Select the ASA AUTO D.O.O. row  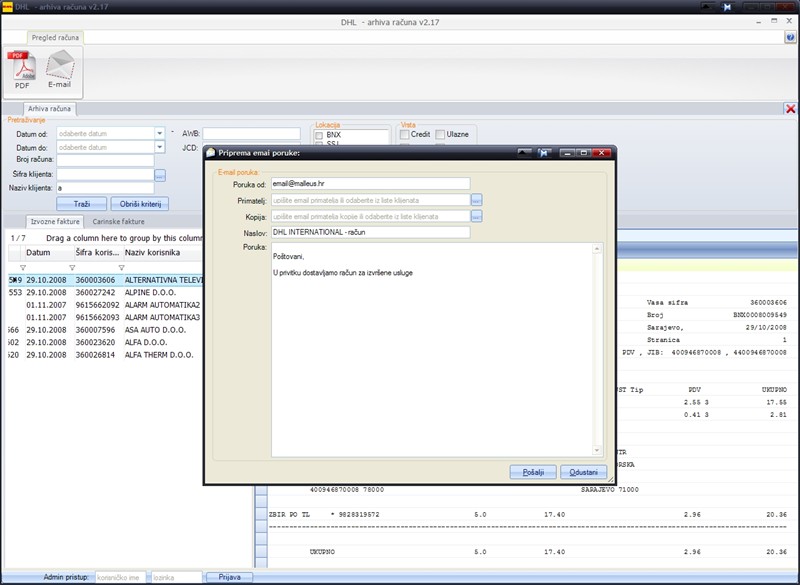click(106, 330)
